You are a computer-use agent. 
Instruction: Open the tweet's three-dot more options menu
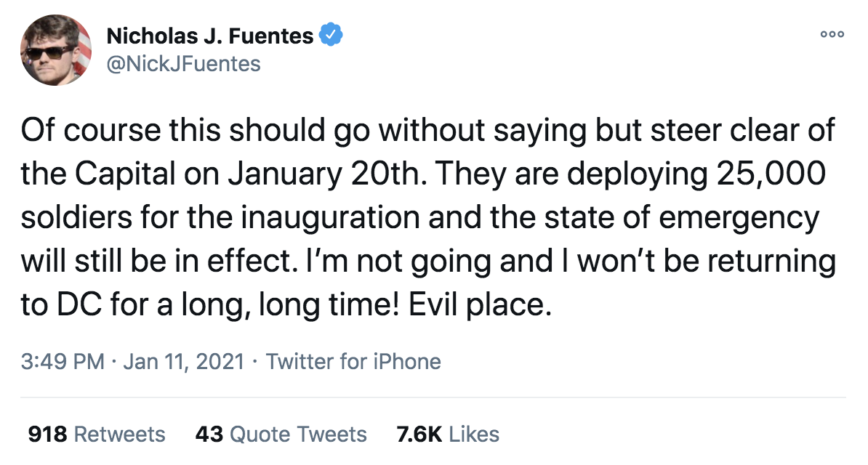click(x=831, y=35)
